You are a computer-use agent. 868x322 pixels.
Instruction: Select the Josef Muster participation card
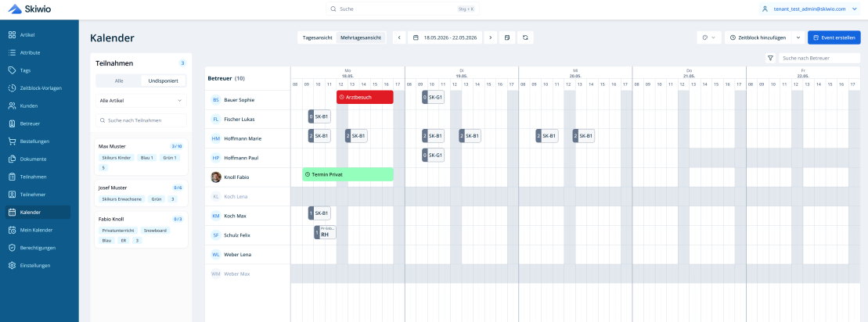(x=141, y=193)
